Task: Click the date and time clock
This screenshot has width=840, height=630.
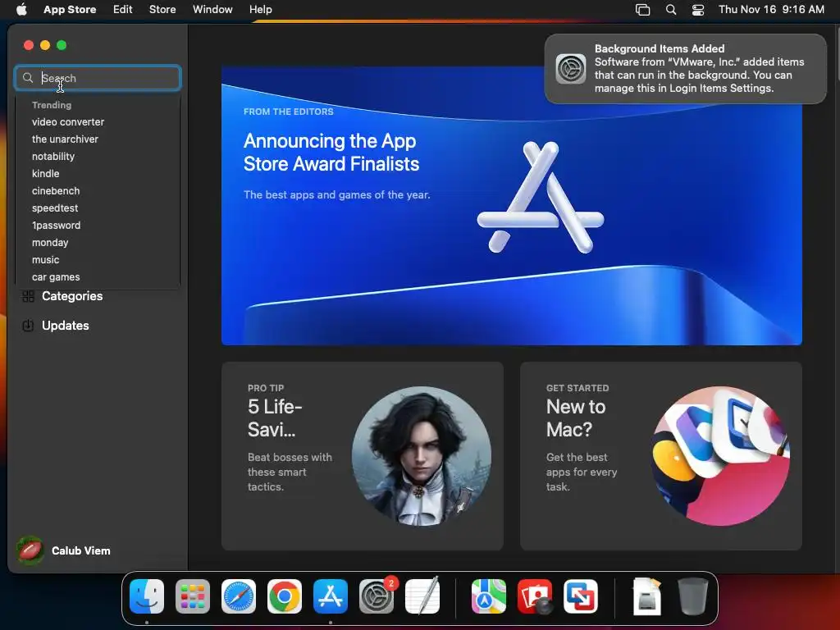Action: (771, 9)
